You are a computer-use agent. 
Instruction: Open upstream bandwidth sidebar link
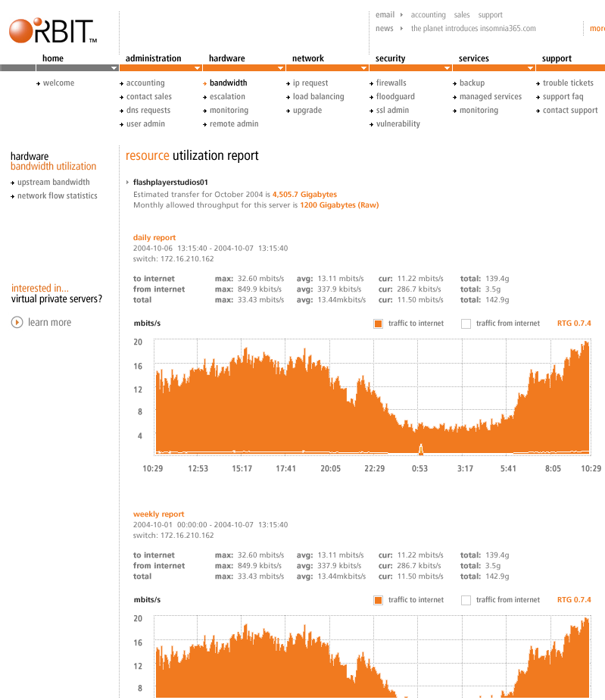pyautogui.click(x=54, y=182)
